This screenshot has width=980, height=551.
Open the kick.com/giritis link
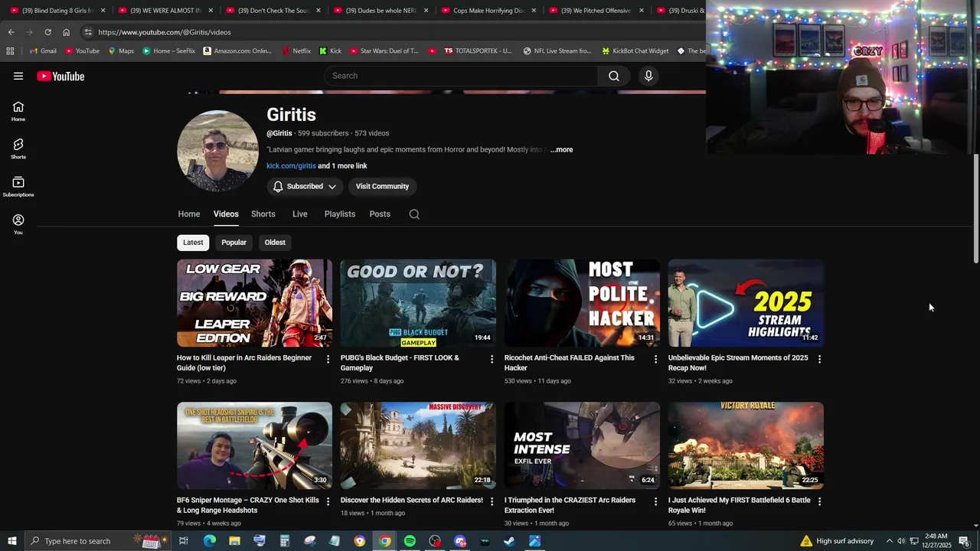pos(291,166)
